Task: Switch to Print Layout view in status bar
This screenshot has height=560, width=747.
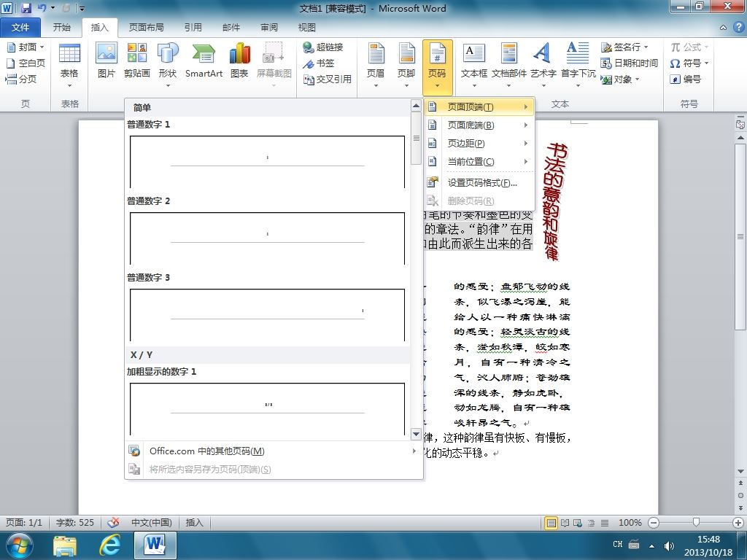Action: click(x=551, y=523)
